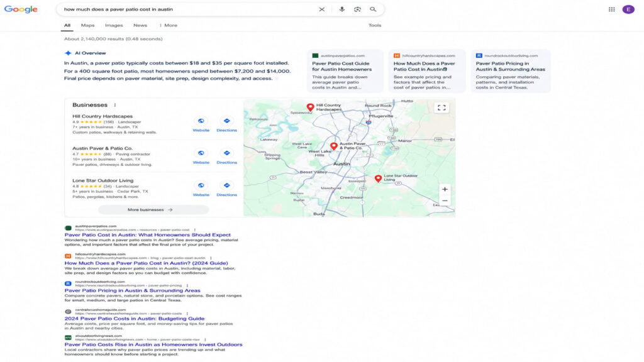
Task: Open options dots for roundrockoutdoorliving.com result
Action: coord(187,286)
